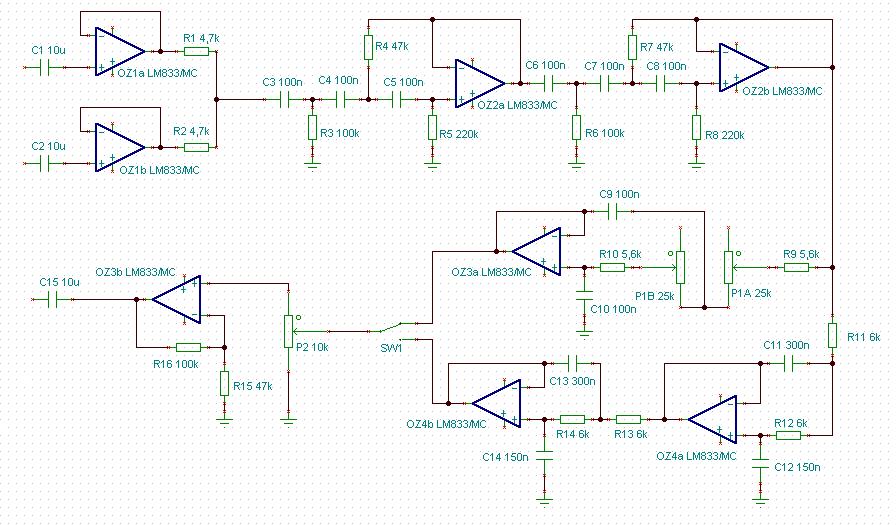The image size is (896, 525).
Task: Click resistor R2 4,7k symbol
Action: click(197, 147)
